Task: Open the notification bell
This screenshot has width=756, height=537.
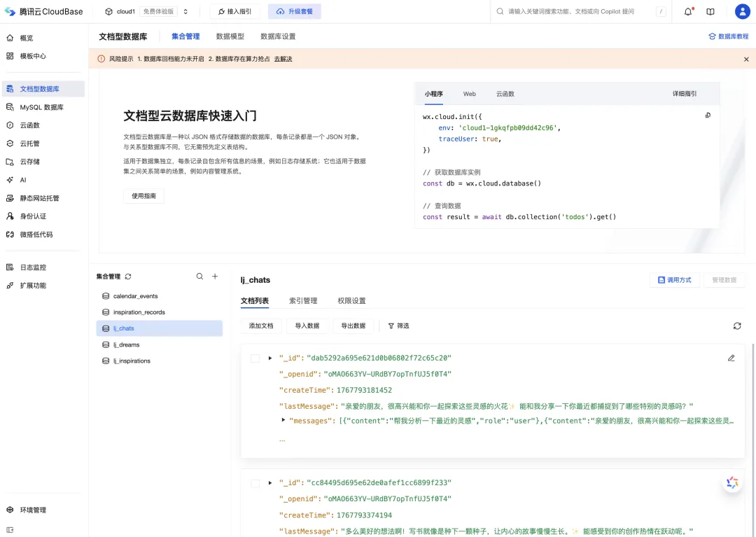Action: point(687,11)
